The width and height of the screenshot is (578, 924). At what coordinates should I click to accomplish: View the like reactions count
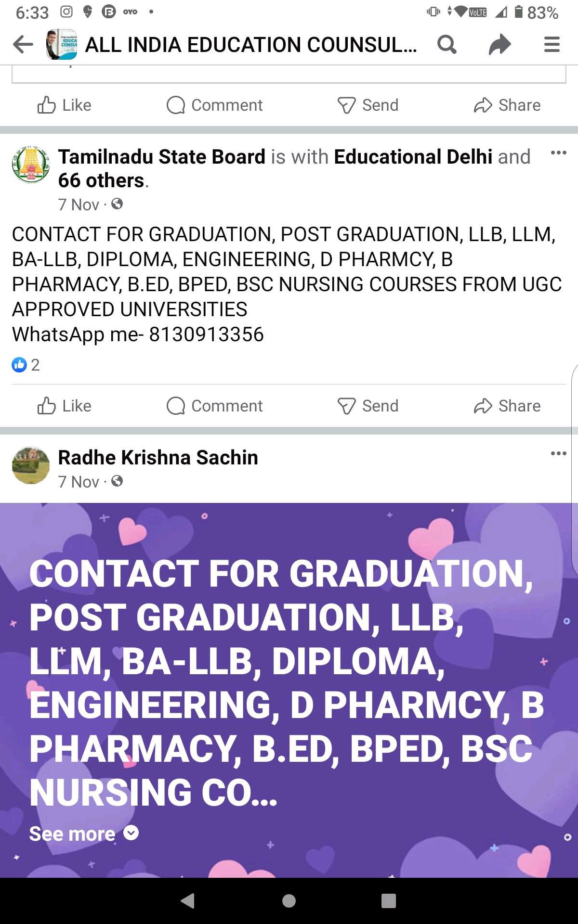[26, 365]
